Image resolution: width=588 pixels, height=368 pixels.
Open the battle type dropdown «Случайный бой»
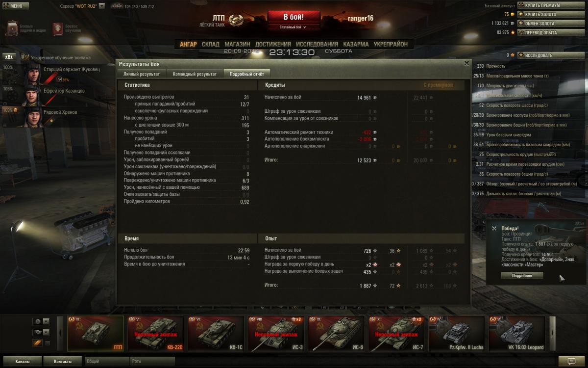pos(294,27)
